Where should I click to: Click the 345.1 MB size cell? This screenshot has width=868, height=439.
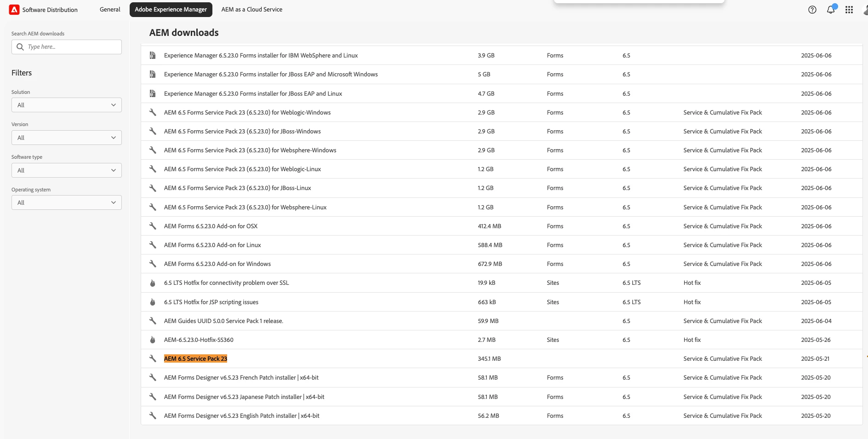(x=489, y=358)
